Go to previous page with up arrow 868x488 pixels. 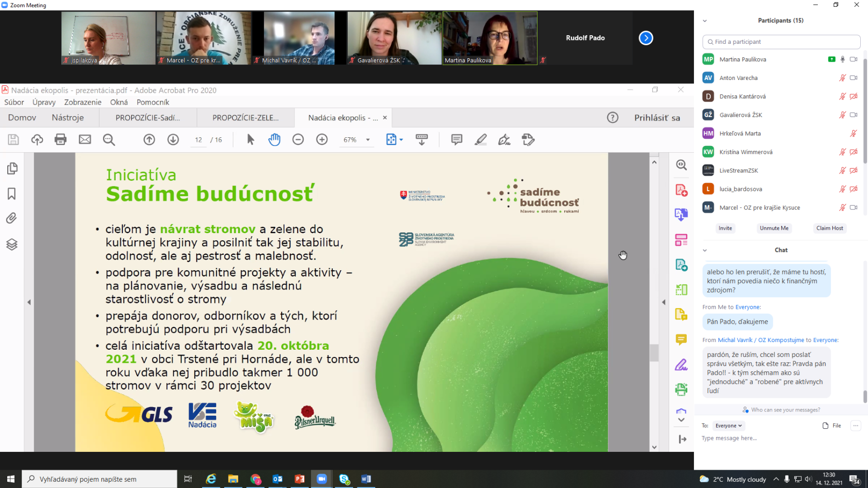point(149,140)
